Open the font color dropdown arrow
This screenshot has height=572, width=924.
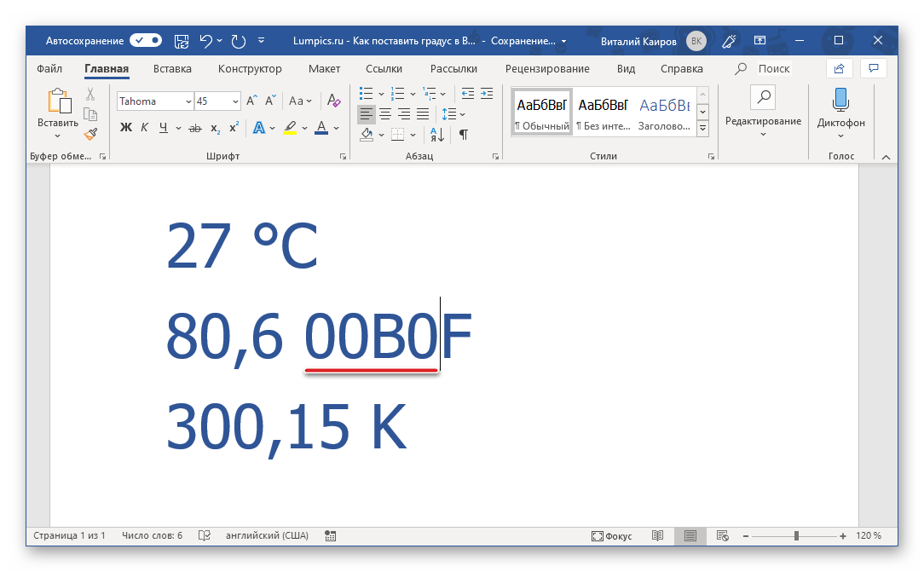[337, 128]
